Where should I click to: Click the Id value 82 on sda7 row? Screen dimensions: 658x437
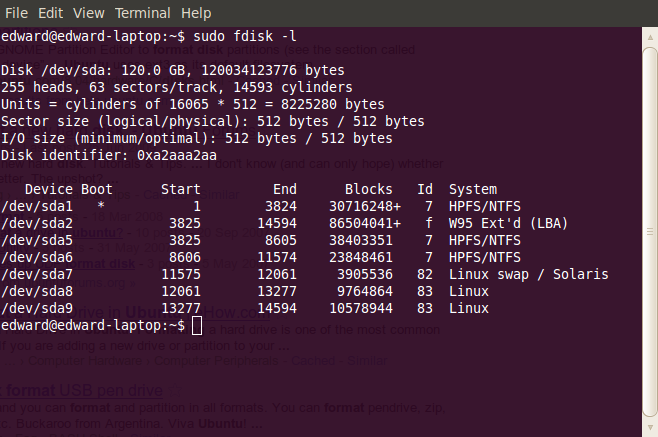425,275
